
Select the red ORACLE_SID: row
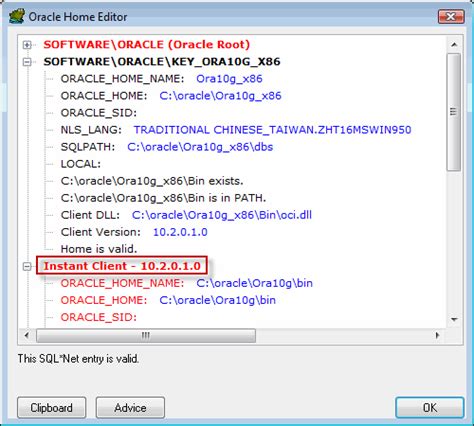pyautogui.click(x=99, y=317)
